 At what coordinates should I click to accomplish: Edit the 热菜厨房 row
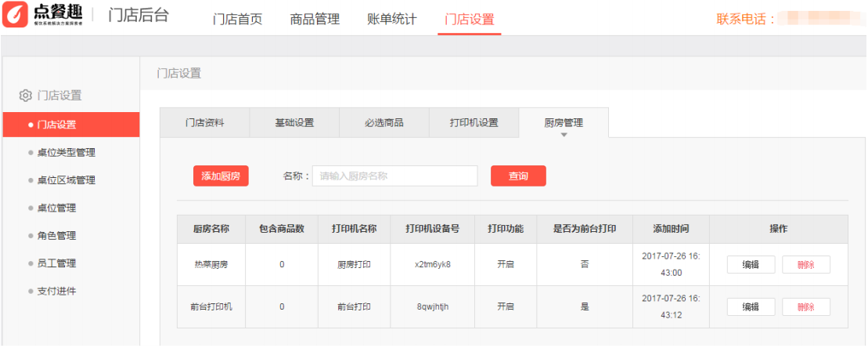pyautogui.click(x=751, y=264)
